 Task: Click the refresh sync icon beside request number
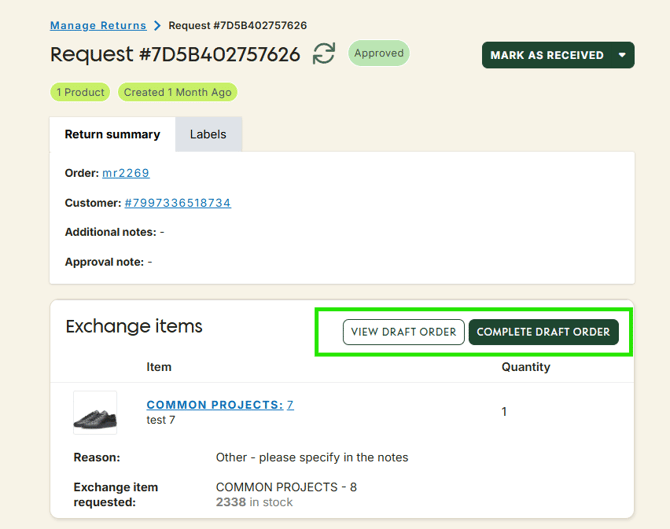click(323, 54)
